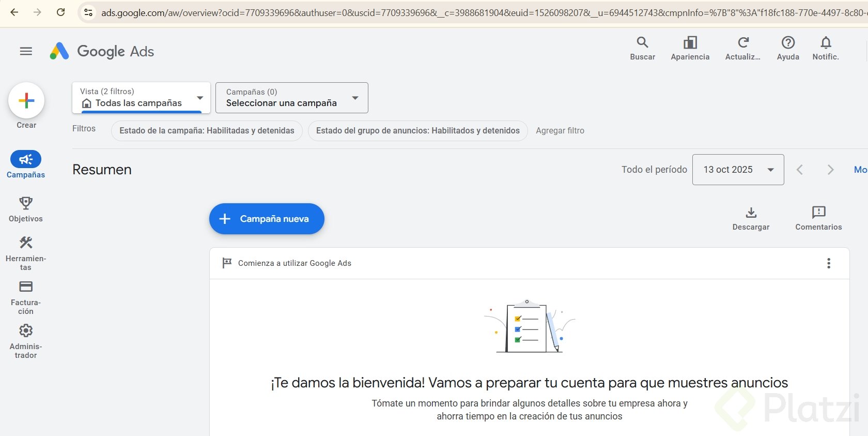
Task: Open the hamburger main menu
Action: click(x=26, y=51)
